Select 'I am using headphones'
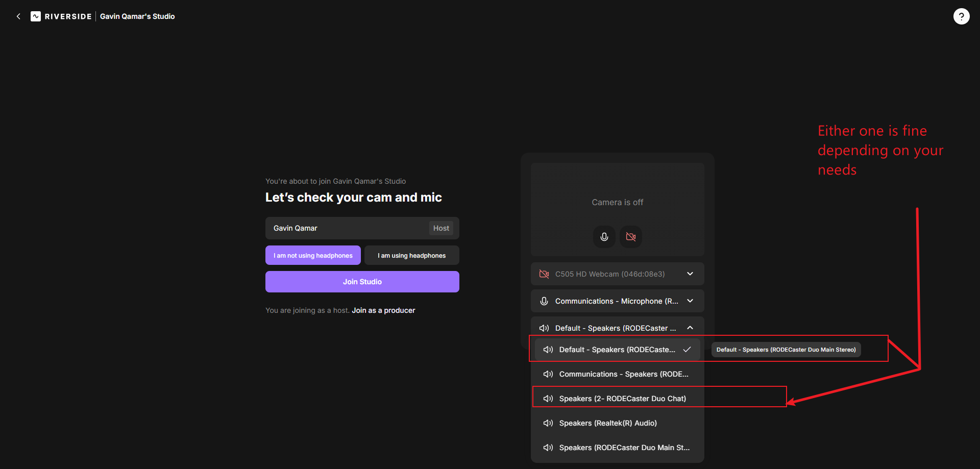Screen dimensions: 980x469 pyautogui.click(x=412, y=255)
